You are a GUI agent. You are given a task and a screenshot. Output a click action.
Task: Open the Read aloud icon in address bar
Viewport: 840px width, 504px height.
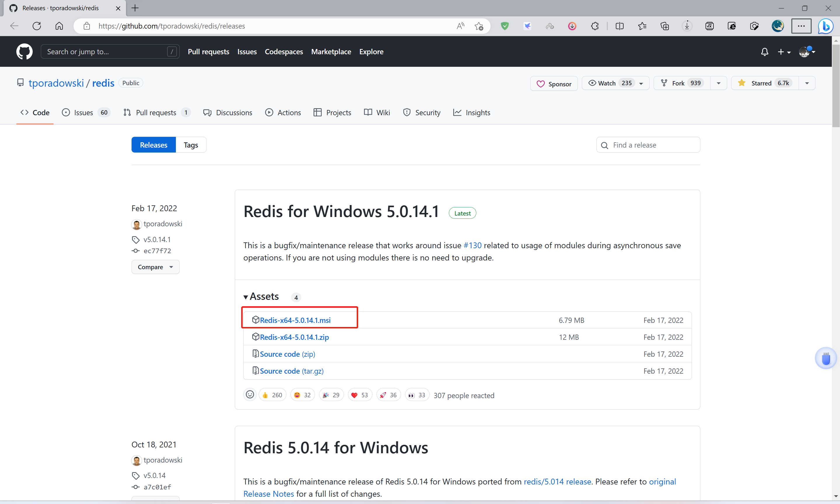(461, 26)
